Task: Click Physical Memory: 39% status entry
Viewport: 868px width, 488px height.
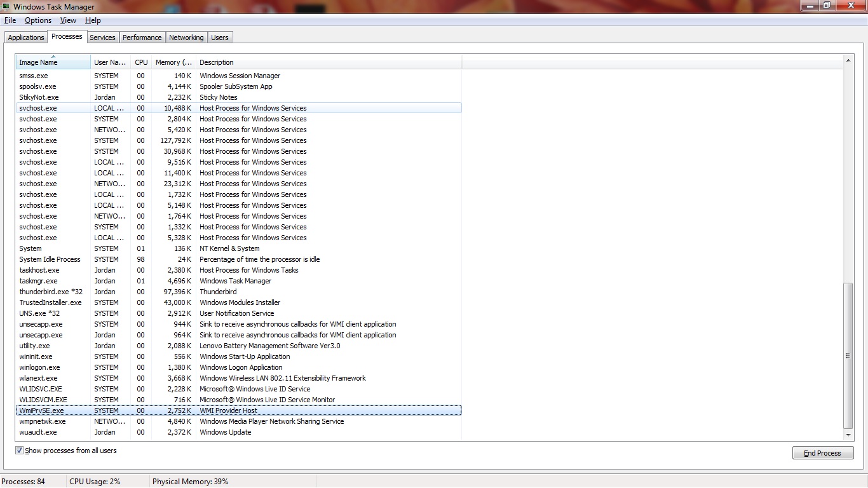Action: pyautogui.click(x=190, y=482)
